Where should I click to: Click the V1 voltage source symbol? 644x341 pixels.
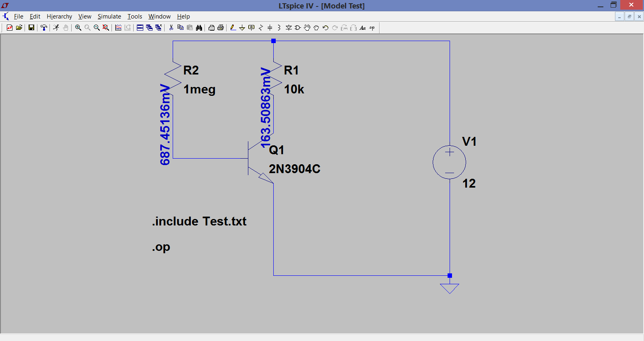(450, 162)
